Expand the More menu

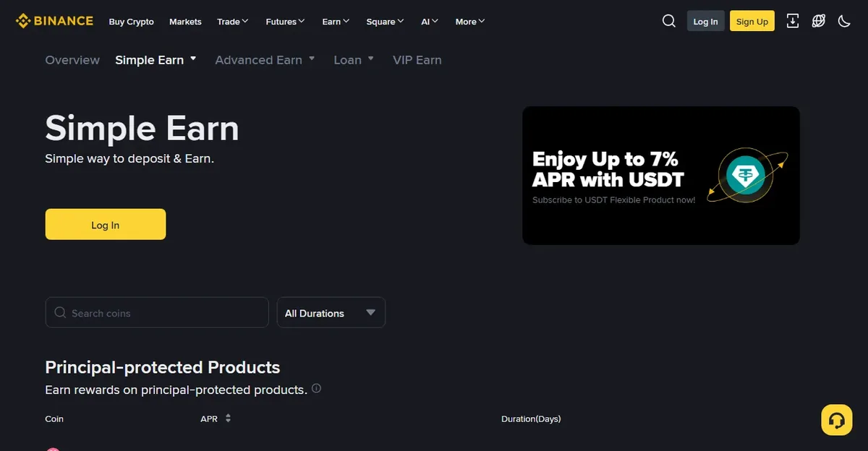(x=470, y=22)
